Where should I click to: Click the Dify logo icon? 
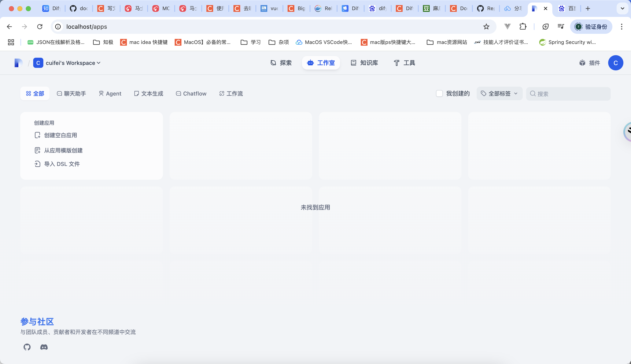pyautogui.click(x=18, y=63)
